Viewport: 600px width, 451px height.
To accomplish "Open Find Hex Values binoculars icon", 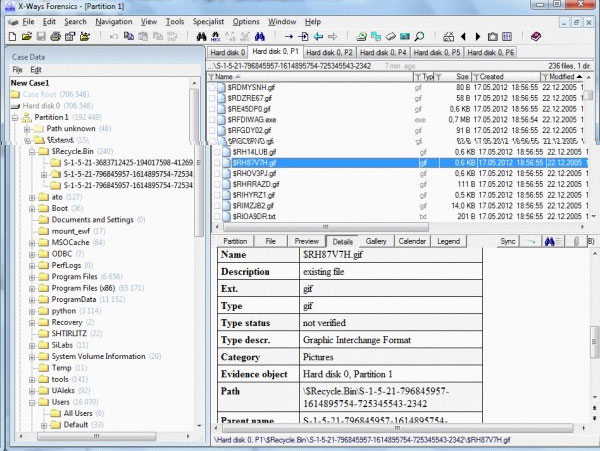I will pyautogui.click(x=216, y=37).
